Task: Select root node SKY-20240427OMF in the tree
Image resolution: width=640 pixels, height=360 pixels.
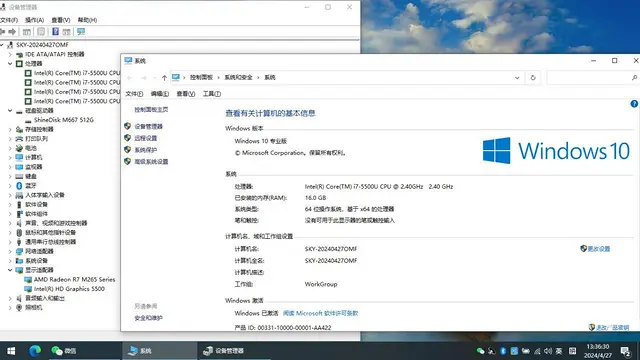Action: [42, 45]
